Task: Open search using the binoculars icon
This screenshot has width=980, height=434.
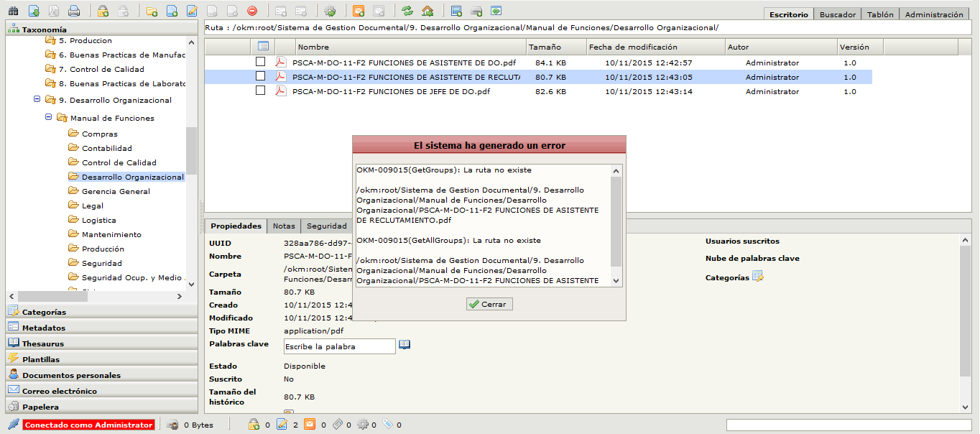Action: (13, 10)
